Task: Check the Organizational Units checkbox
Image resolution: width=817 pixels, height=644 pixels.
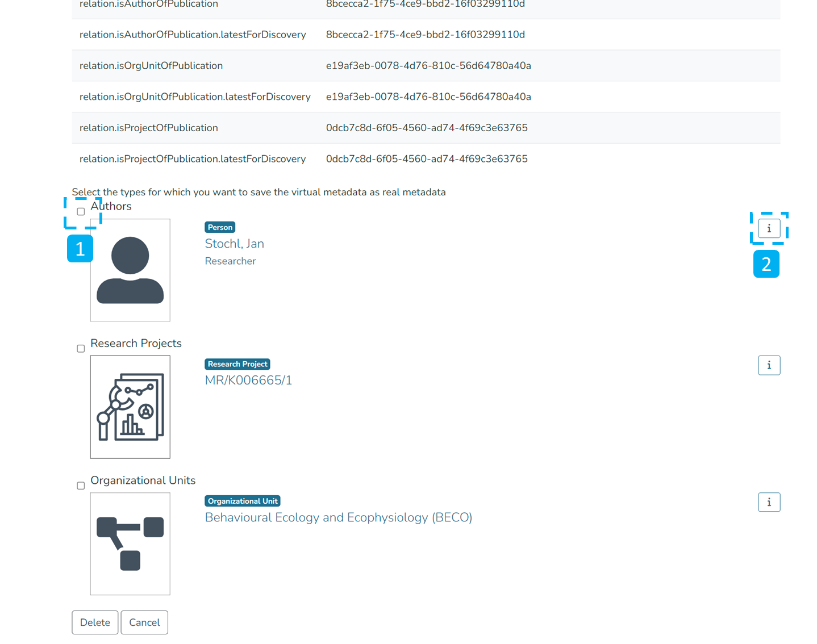Action: [x=81, y=486]
